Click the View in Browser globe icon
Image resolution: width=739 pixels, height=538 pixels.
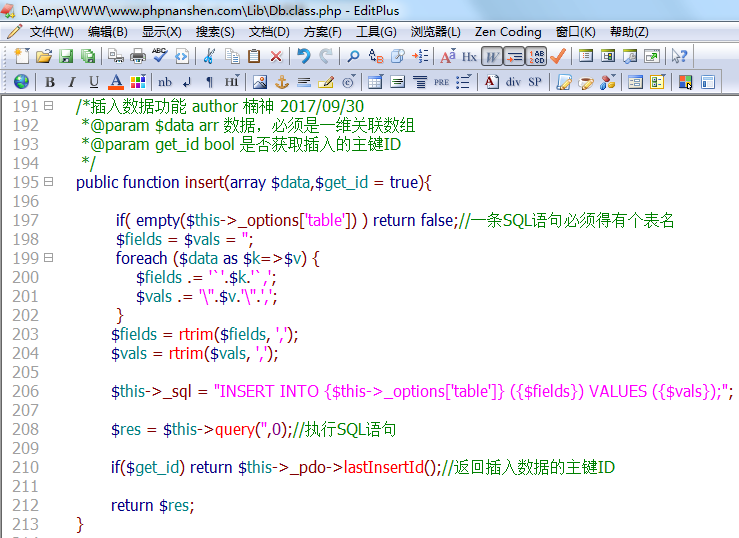click(21, 82)
